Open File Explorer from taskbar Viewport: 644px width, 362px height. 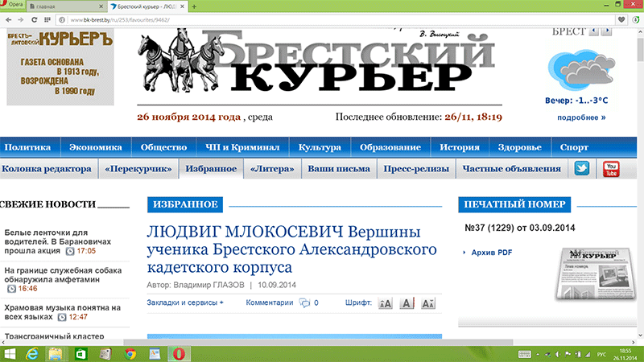click(56, 354)
